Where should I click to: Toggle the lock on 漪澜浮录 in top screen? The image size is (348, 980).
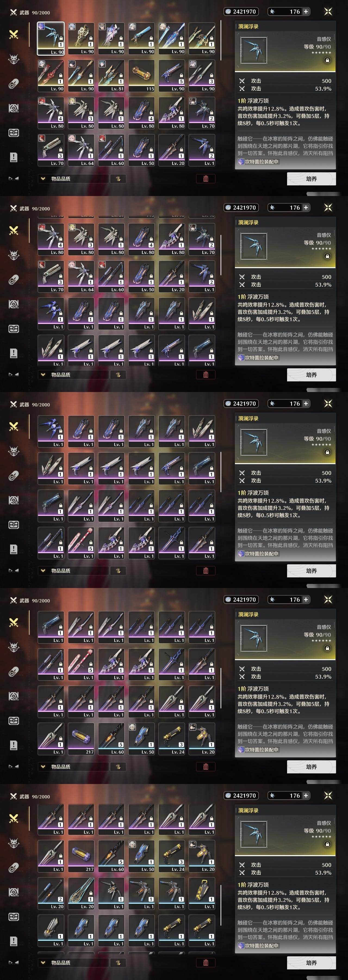tap(327, 60)
